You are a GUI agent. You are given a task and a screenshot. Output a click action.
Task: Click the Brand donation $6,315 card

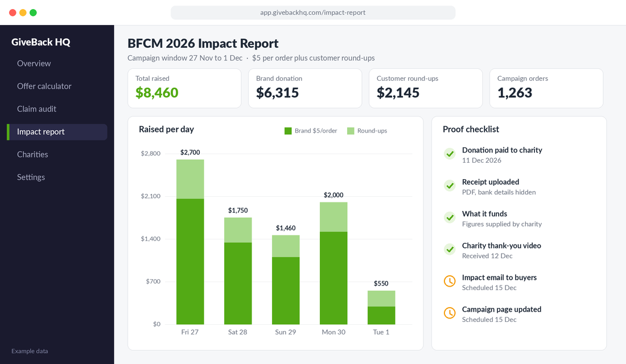(x=305, y=88)
